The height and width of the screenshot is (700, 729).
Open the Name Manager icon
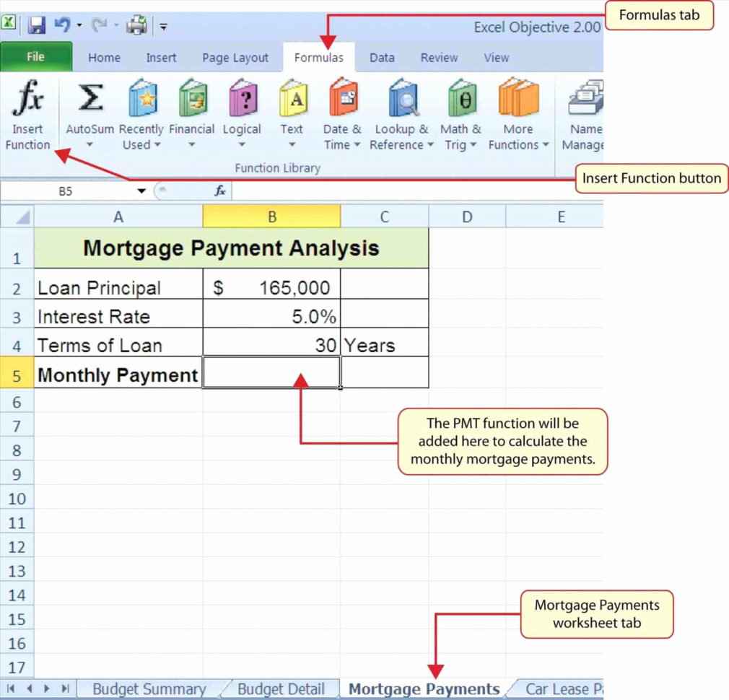click(585, 97)
